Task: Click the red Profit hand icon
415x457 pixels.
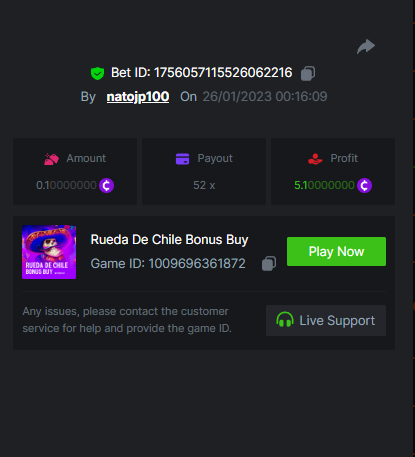Action: 315,159
